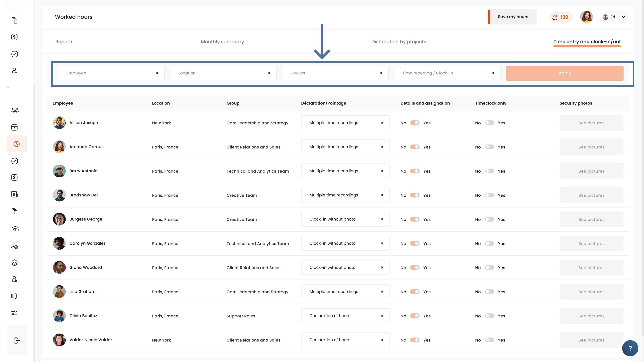The width and height of the screenshot is (644, 362).
Task: See pictures for Lisa Graham
Action: 591,292
